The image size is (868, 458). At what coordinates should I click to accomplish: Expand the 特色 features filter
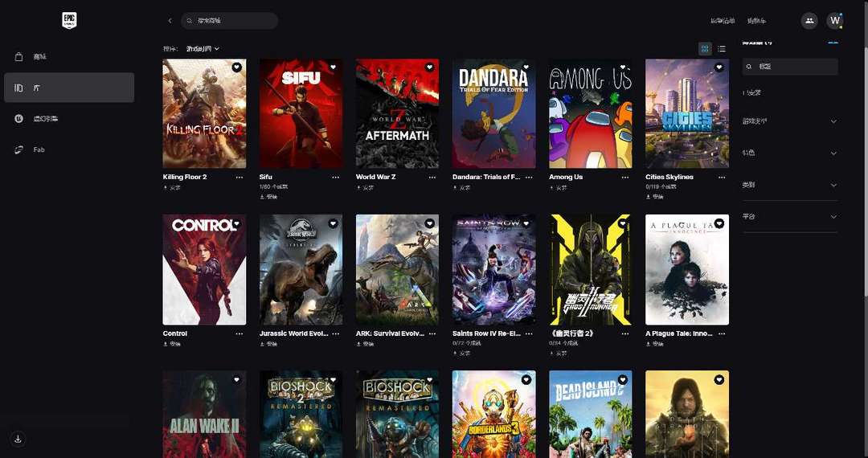[x=790, y=153]
